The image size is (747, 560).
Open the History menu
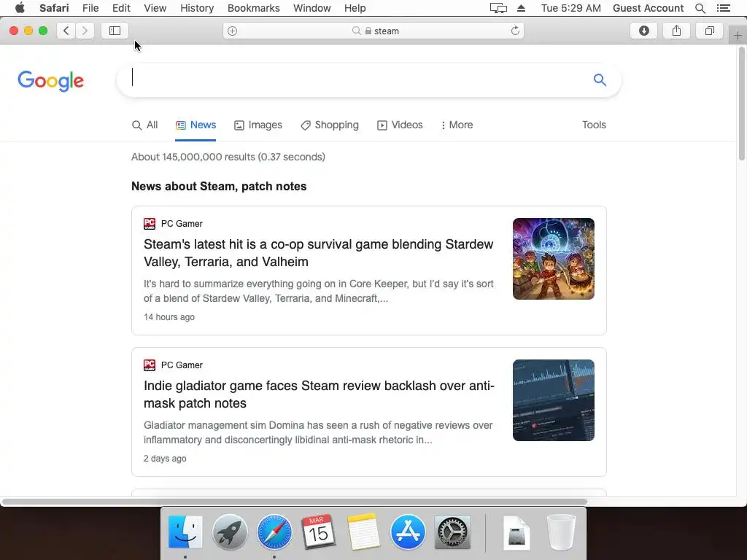tap(197, 8)
